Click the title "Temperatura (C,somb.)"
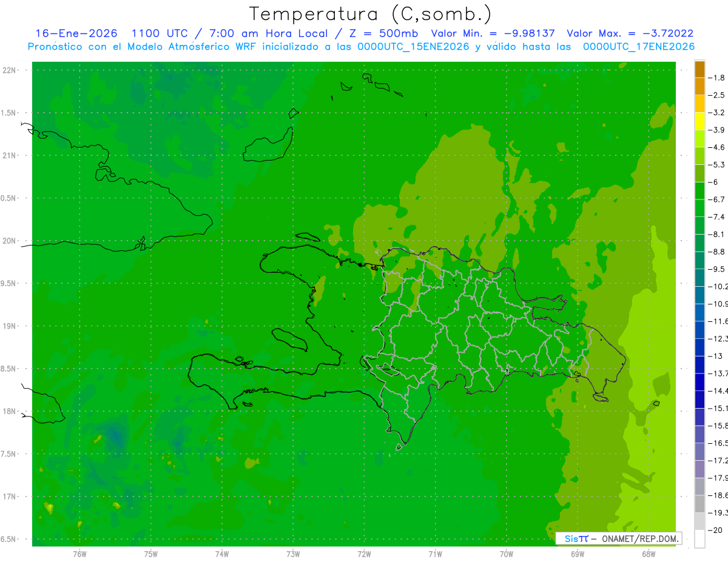Image resolution: width=728 pixels, height=562 pixels. pos(371,14)
